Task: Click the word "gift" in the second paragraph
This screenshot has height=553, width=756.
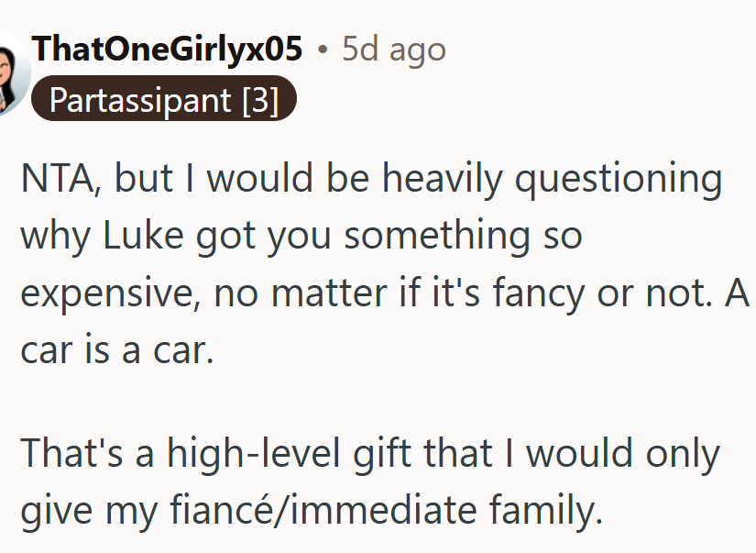Action: [383, 454]
